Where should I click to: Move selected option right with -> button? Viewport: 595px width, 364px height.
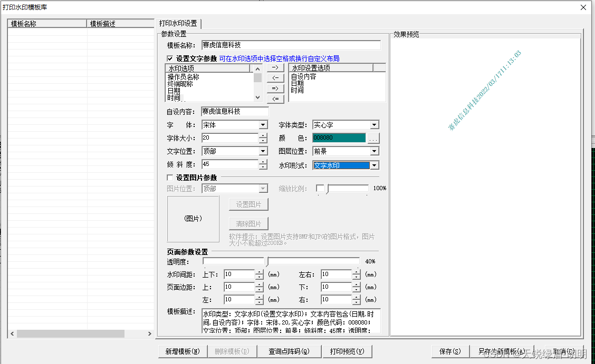tap(275, 67)
